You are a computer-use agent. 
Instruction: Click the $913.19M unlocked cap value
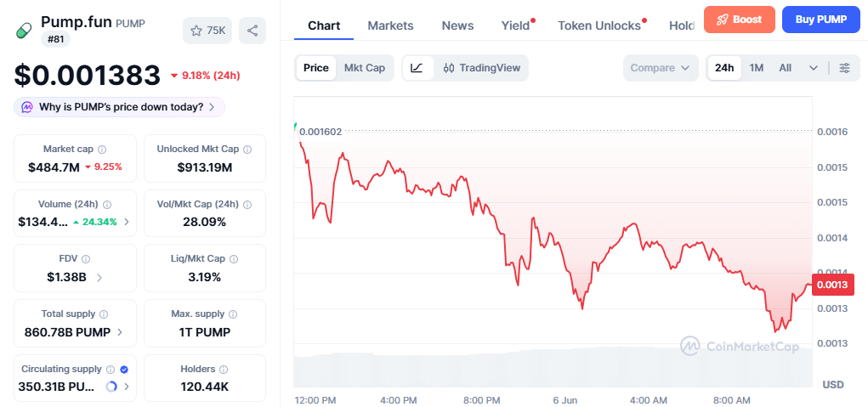pos(205,167)
